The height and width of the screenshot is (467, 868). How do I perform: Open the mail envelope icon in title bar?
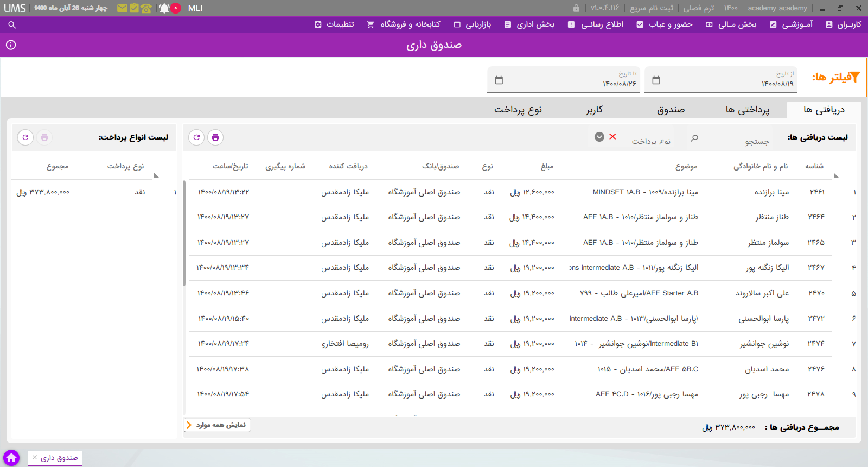point(122,8)
